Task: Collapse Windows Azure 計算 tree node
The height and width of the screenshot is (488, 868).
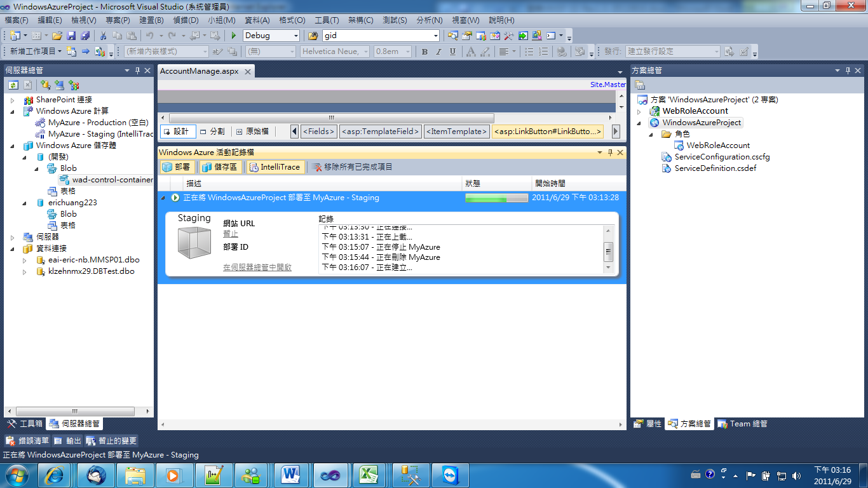Action: coord(12,111)
